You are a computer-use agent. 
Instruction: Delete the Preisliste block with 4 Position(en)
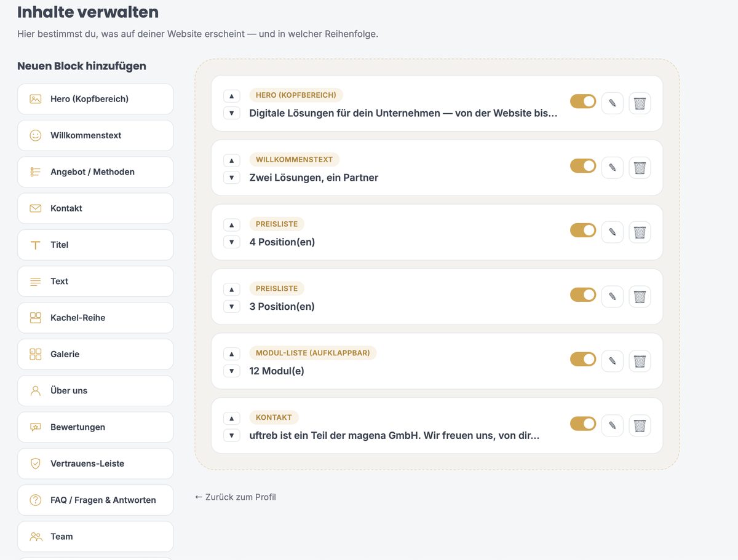click(640, 232)
